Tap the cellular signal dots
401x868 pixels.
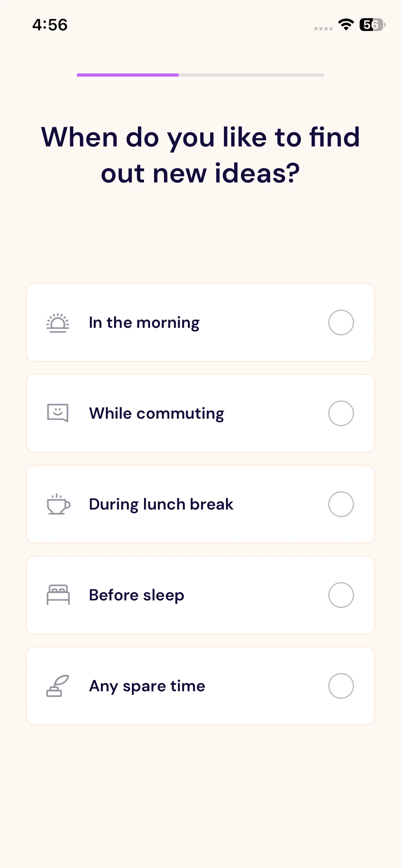[x=323, y=29]
